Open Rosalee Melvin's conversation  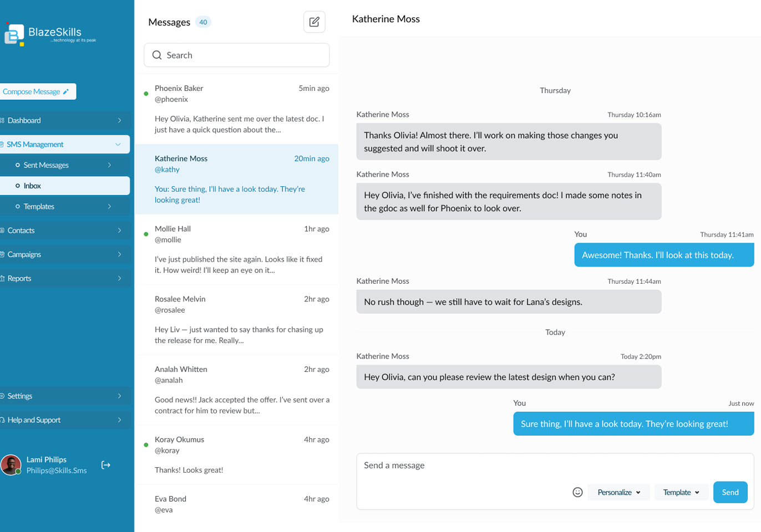237,320
